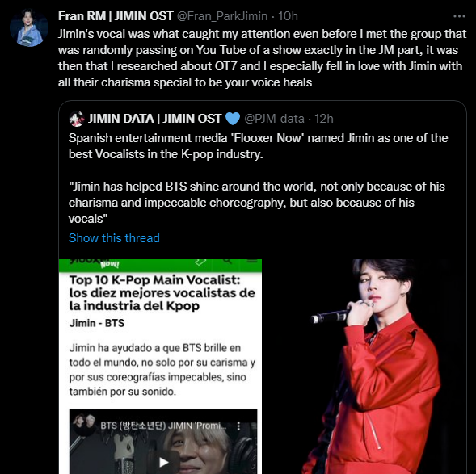Viewport: 476px width, 474px height.
Task: Click Show this thread link
Action: [114, 238]
